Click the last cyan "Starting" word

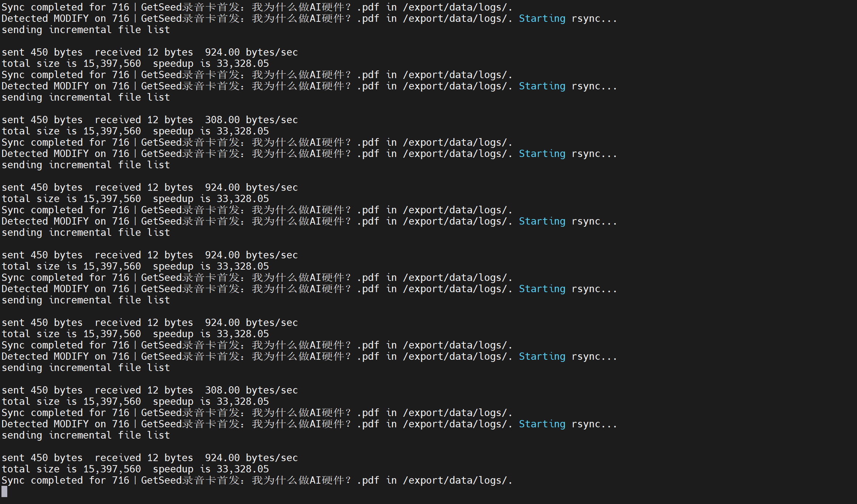[542, 424]
